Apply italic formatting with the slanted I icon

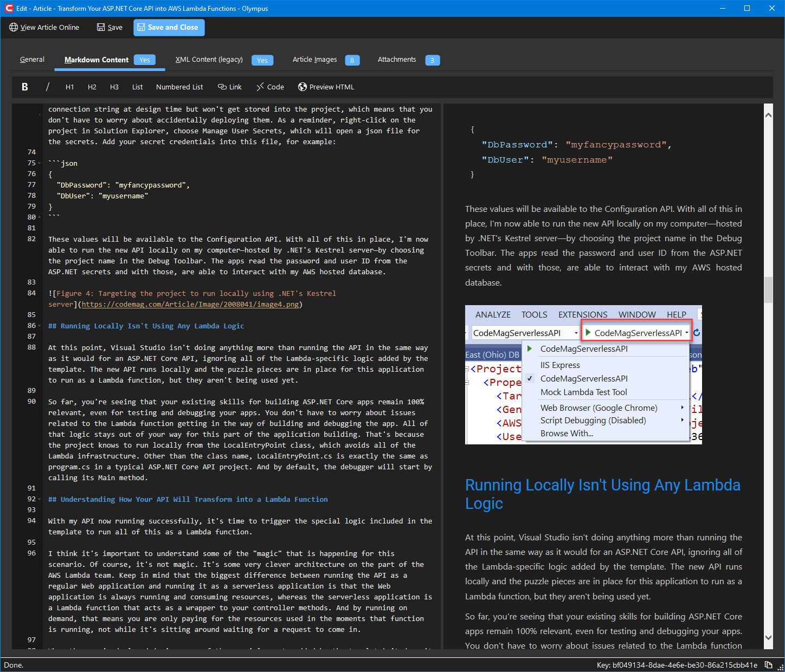(48, 87)
